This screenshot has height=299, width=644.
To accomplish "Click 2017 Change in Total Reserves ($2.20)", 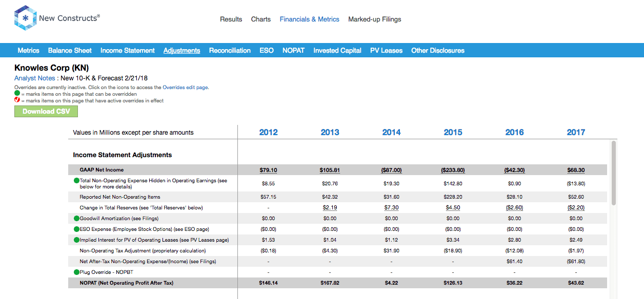I will [576, 208].
